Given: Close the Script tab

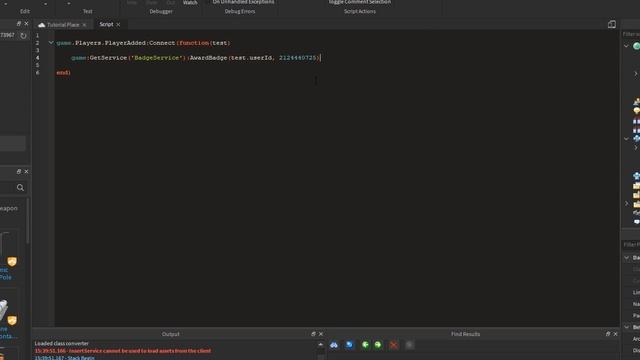Looking at the screenshot, I should pos(118,25).
